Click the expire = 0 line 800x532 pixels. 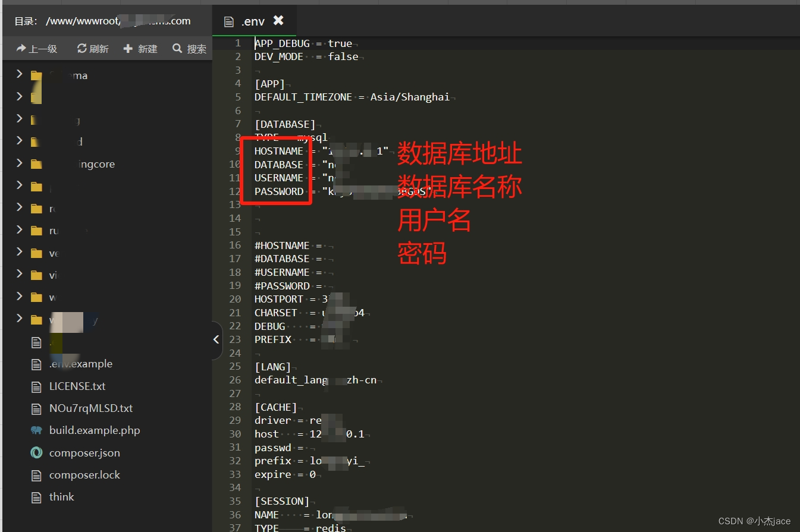click(285, 474)
